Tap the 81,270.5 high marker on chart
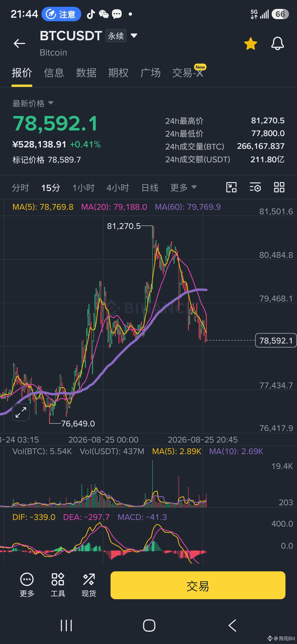 [124, 226]
